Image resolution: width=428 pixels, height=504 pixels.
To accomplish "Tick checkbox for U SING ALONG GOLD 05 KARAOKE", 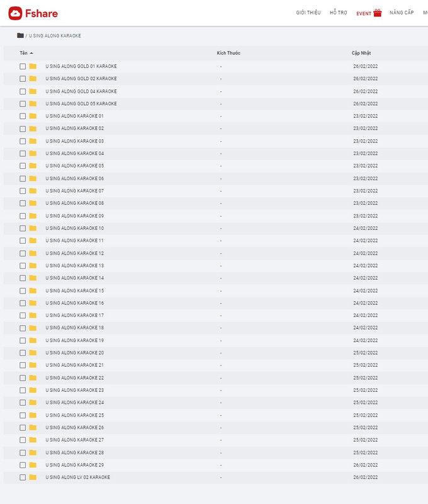I will (23, 104).
